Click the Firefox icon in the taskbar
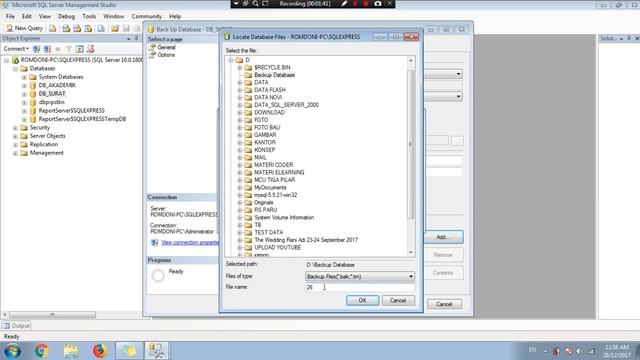 click(x=100, y=351)
